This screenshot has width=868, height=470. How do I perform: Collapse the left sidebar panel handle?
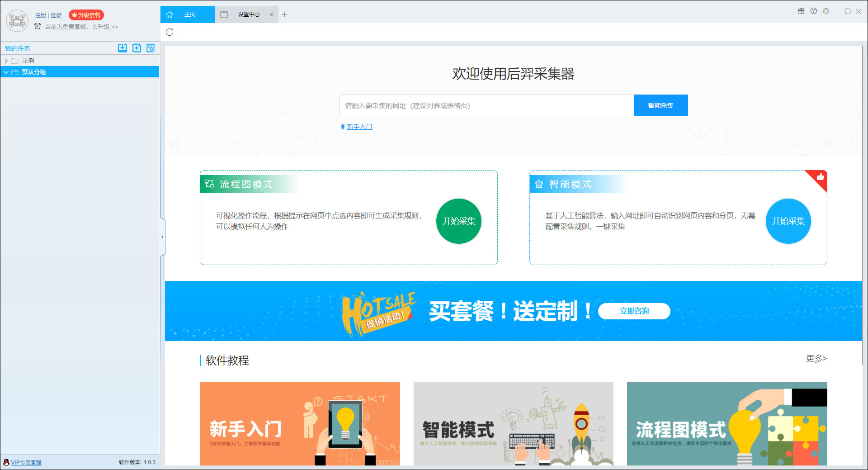pos(162,237)
